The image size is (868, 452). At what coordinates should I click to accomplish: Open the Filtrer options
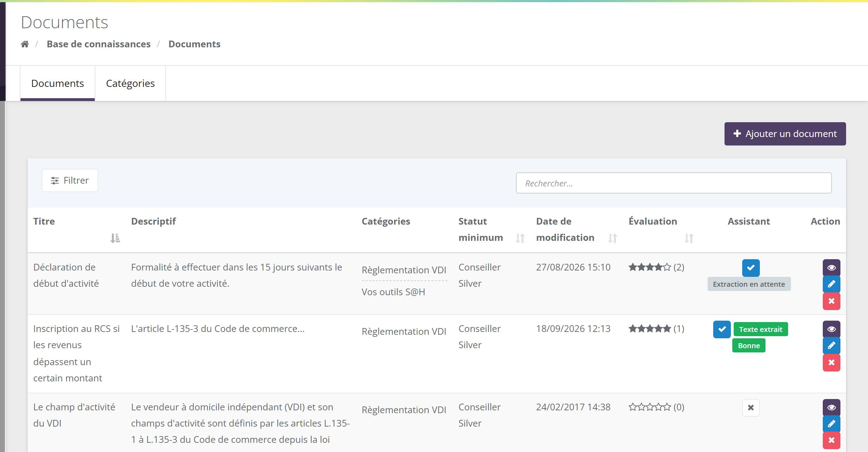70,180
